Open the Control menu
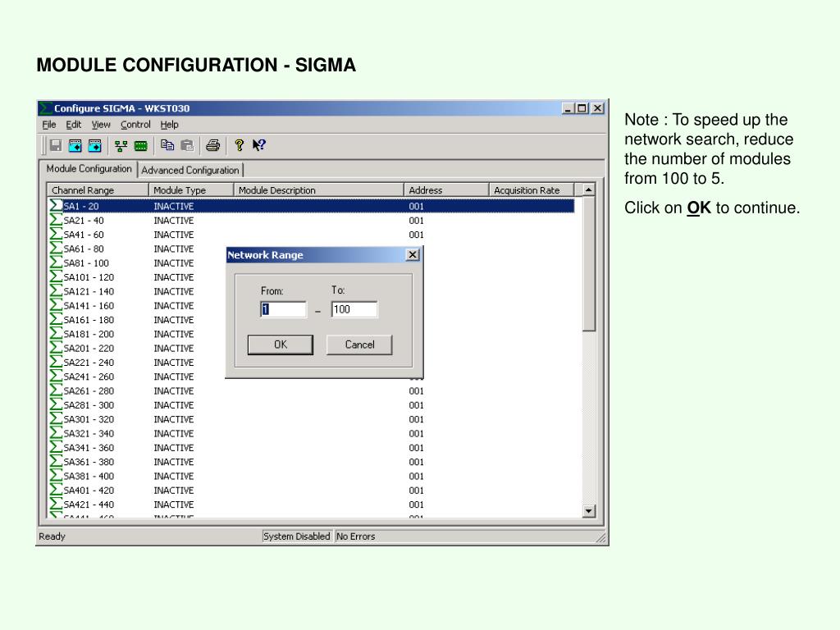 click(135, 125)
